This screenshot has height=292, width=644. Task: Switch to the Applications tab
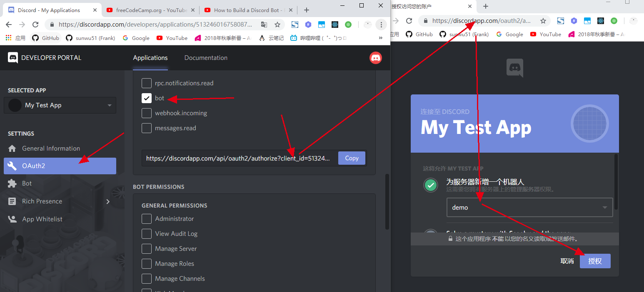point(150,58)
